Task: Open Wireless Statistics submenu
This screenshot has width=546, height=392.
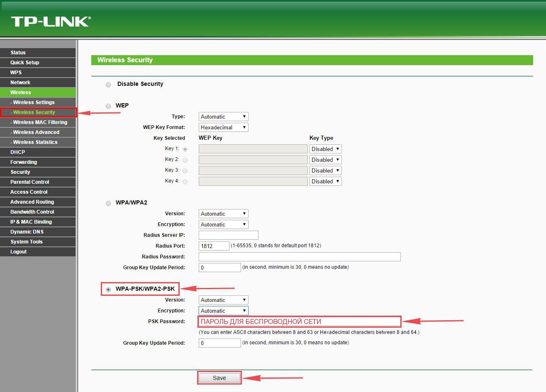Action: tap(38, 142)
